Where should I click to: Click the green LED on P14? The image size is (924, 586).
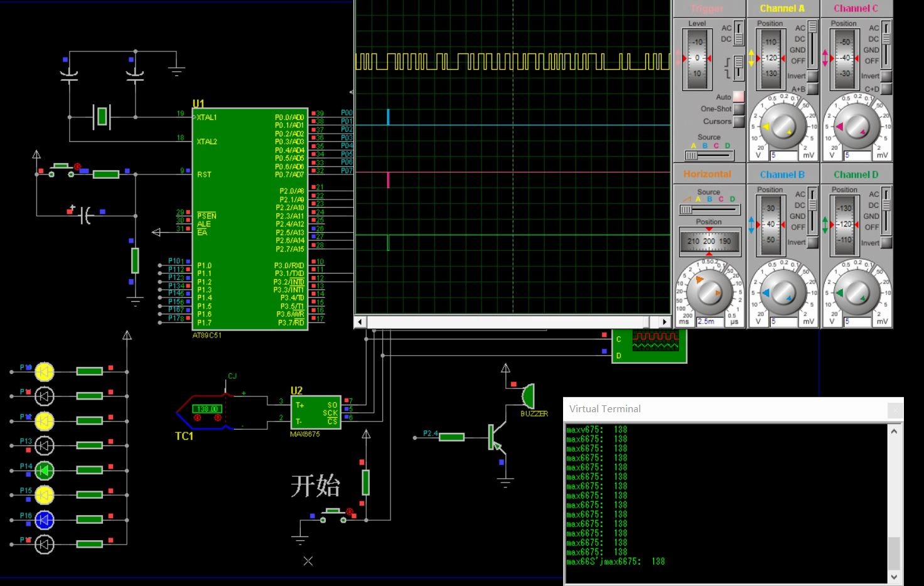[x=44, y=470]
